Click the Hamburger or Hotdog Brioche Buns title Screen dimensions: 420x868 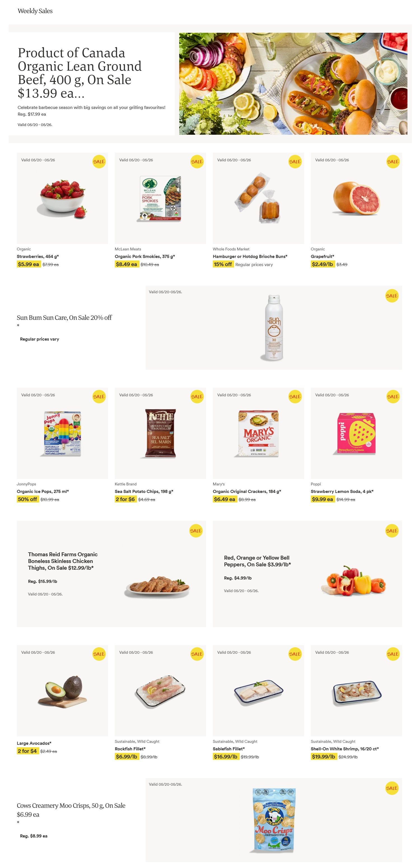[x=250, y=257]
